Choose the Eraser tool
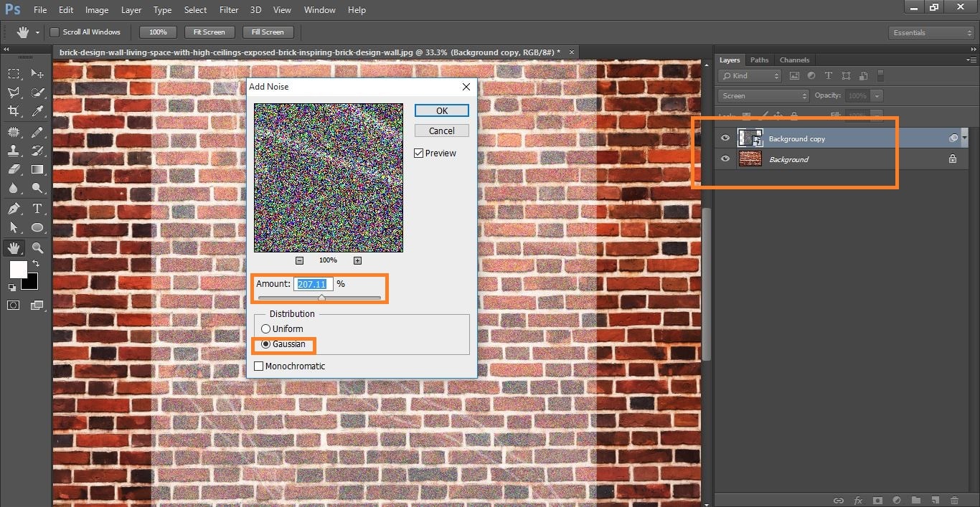Viewport: 980px width, 507px height. 14,170
